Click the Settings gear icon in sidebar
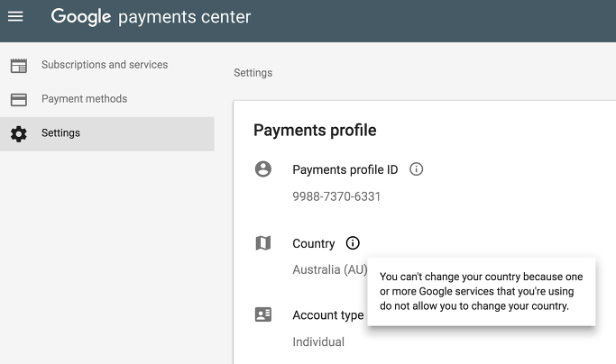 point(18,133)
